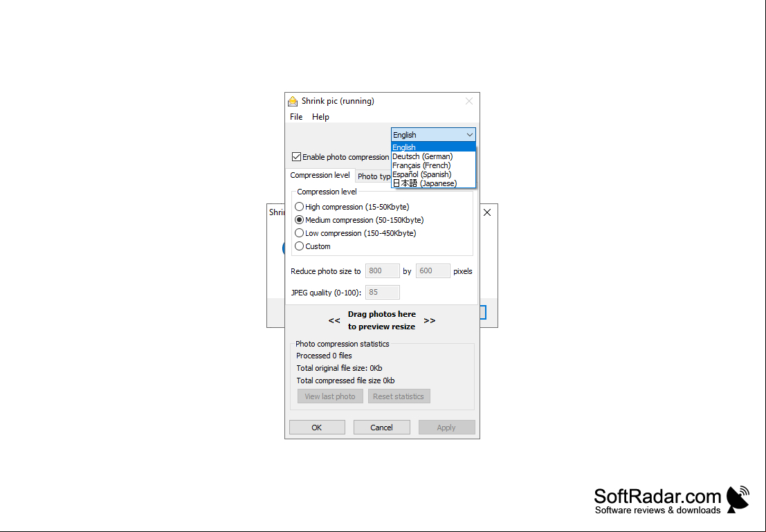Click the Reset statistics button
This screenshot has width=766, height=532.
pos(399,396)
